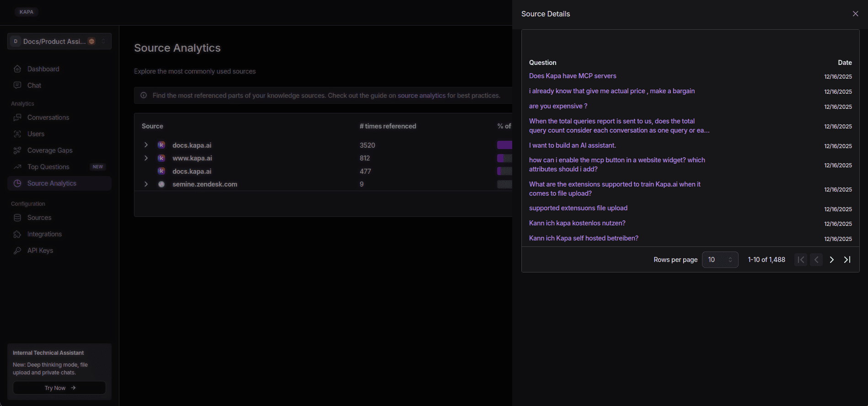Click the Sources database icon
Screen dimensions: 868x406
click(x=17, y=218)
